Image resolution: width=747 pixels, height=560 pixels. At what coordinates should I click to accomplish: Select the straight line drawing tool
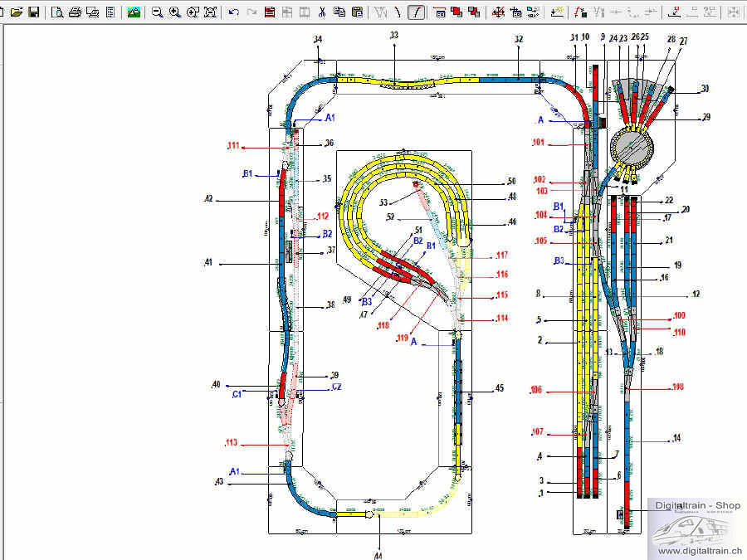pyautogui.click(x=398, y=12)
